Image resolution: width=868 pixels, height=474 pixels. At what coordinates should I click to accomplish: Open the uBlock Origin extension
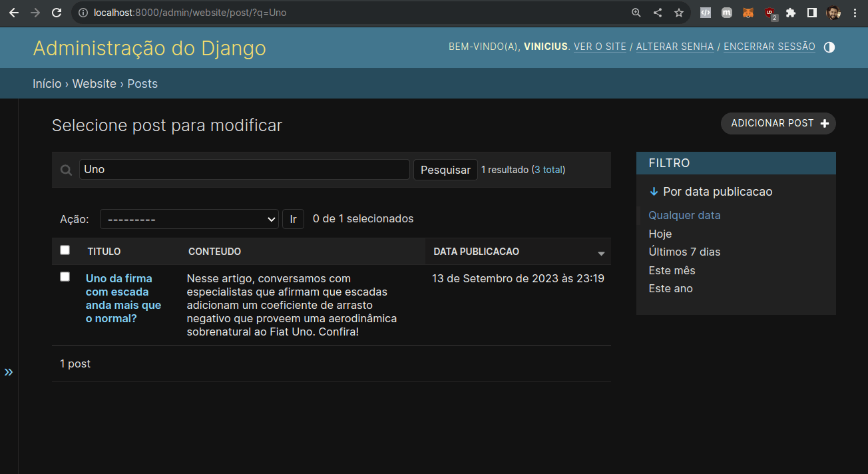tap(770, 13)
